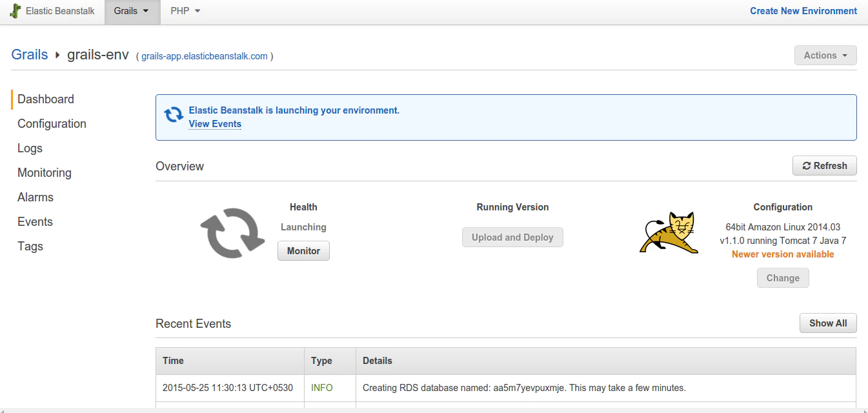Click the circular launching spinner near Health
This screenshot has width=868, height=413.
pos(231,232)
